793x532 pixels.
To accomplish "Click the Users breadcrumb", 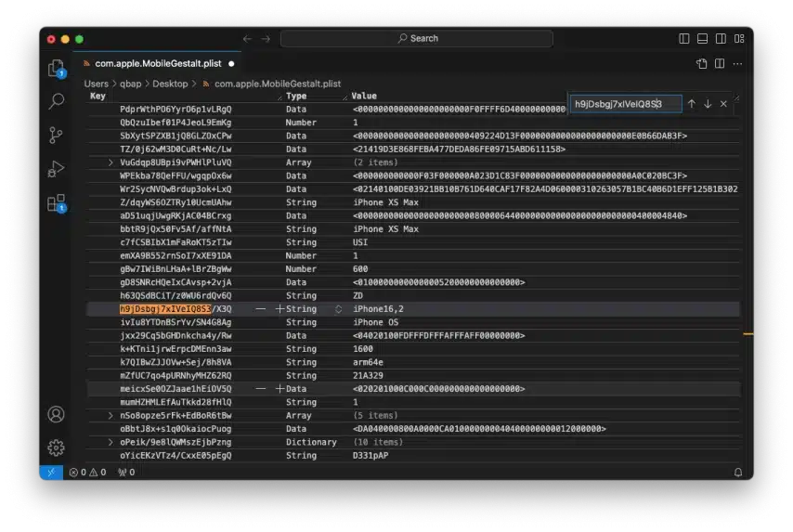I will coord(96,84).
